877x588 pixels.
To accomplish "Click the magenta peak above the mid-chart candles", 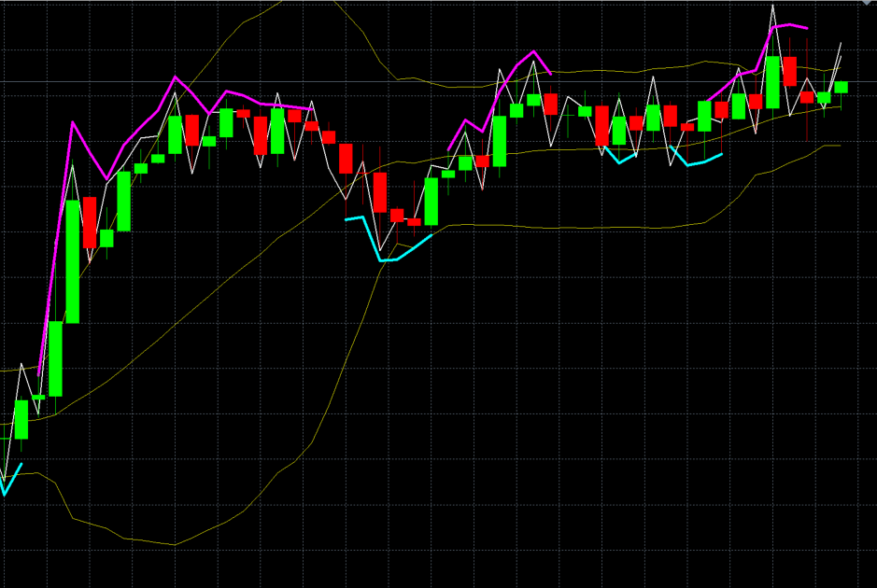I will [x=533, y=56].
